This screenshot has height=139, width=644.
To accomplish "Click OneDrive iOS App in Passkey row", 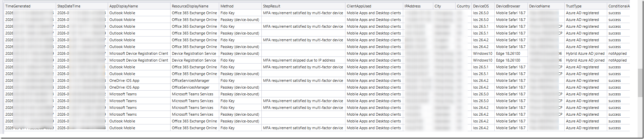I will (124, 87).
